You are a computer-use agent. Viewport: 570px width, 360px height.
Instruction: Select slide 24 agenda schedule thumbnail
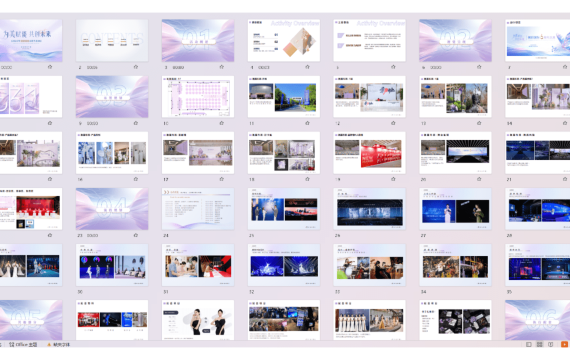click(198, 209)
